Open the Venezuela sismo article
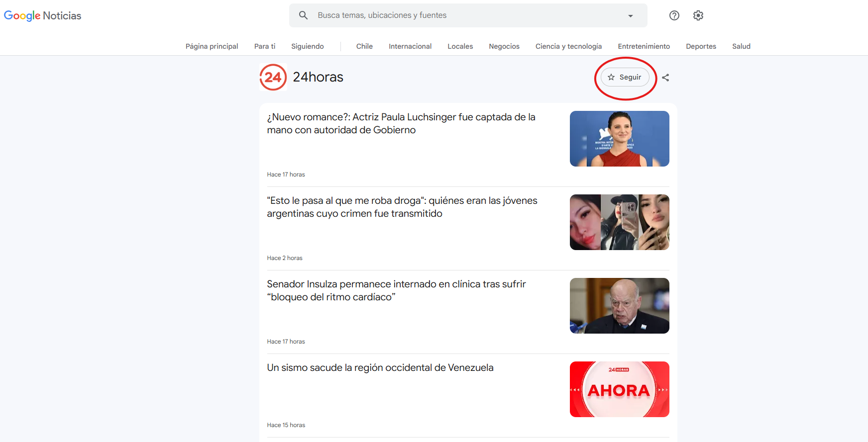The width and height of the screenshot is (868, 442). [x=380, y=367]
